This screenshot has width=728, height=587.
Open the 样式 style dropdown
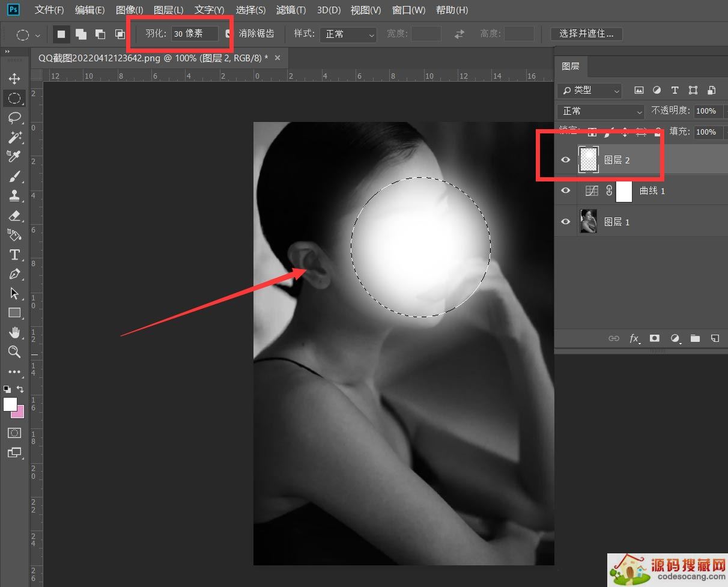pos(348,34)
